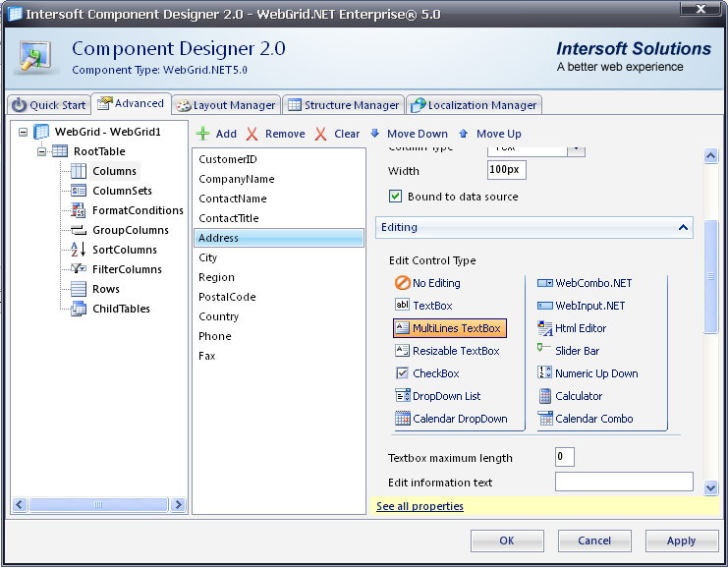Open the Layout Manager tab
Screen dimensions: 728x569
coord(227,105)
